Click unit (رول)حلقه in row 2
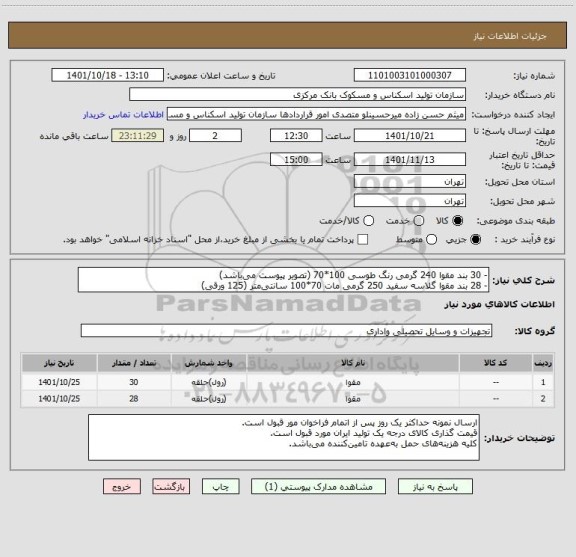This screenshot has height=557, width=576. pyautogui.click(x=209, y=399)
